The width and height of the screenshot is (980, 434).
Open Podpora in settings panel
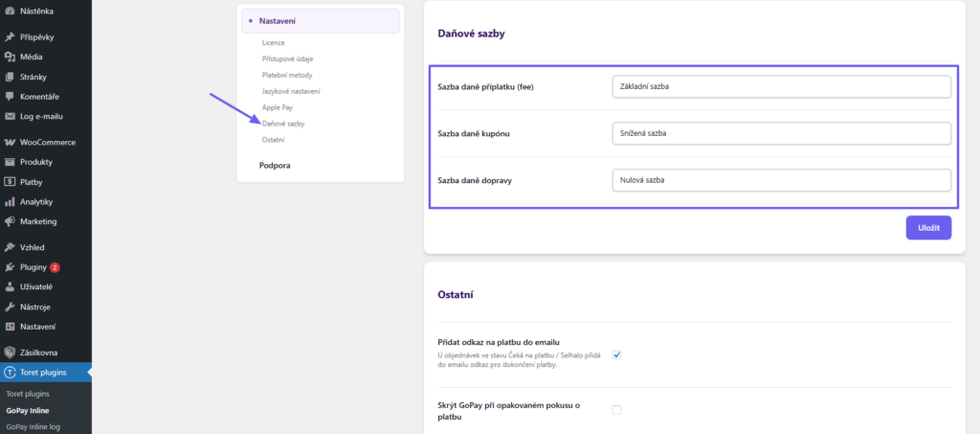pyautogui.click(x=275, y=166)
